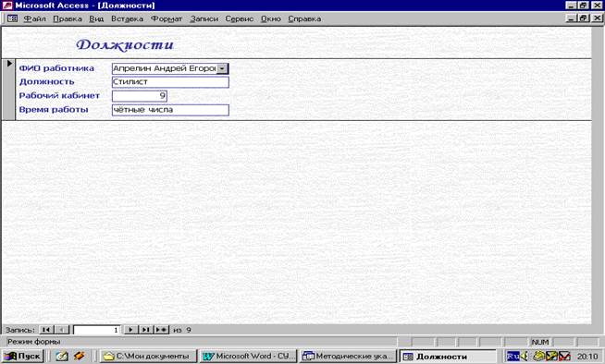Open the Справка menu

[304, 18]
